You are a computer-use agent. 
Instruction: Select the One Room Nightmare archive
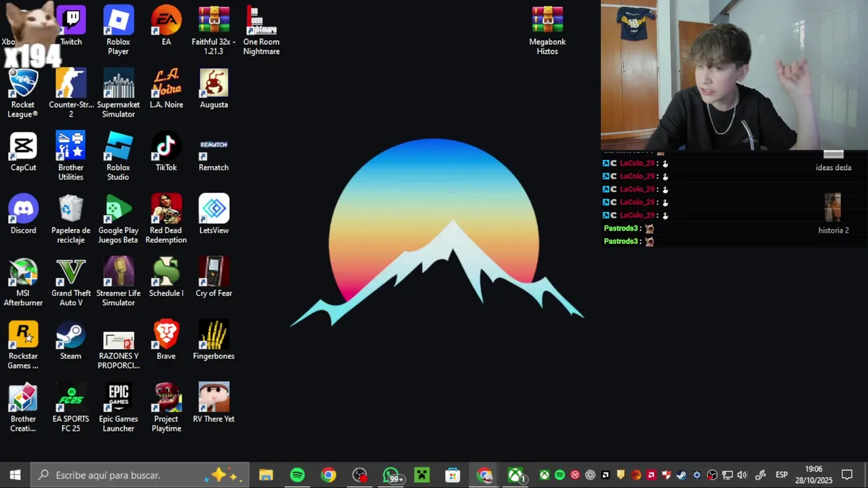point(261,30)
